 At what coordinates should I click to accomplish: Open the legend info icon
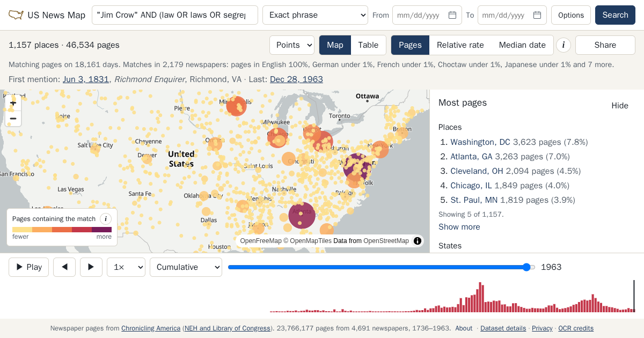coord(106,219)
